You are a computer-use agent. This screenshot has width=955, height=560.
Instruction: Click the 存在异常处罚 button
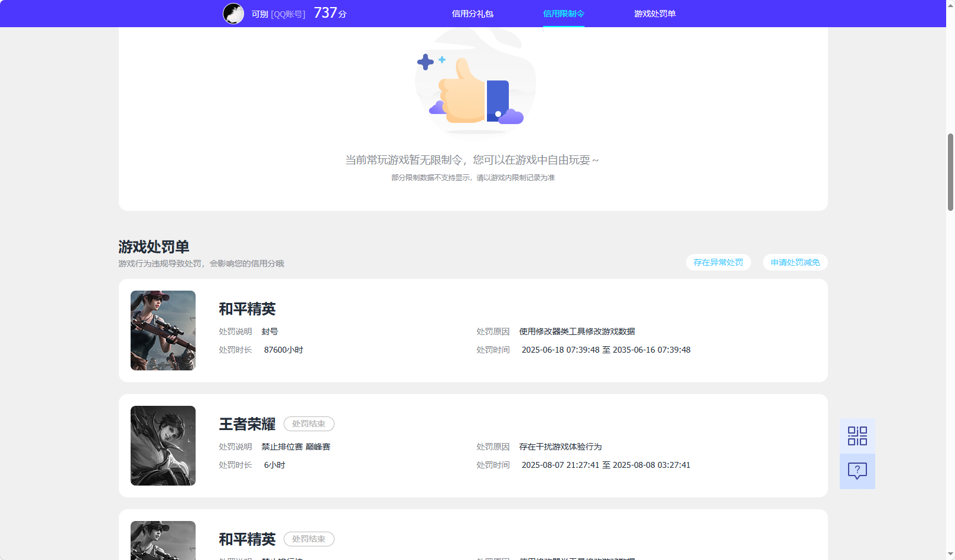point(718,262)
